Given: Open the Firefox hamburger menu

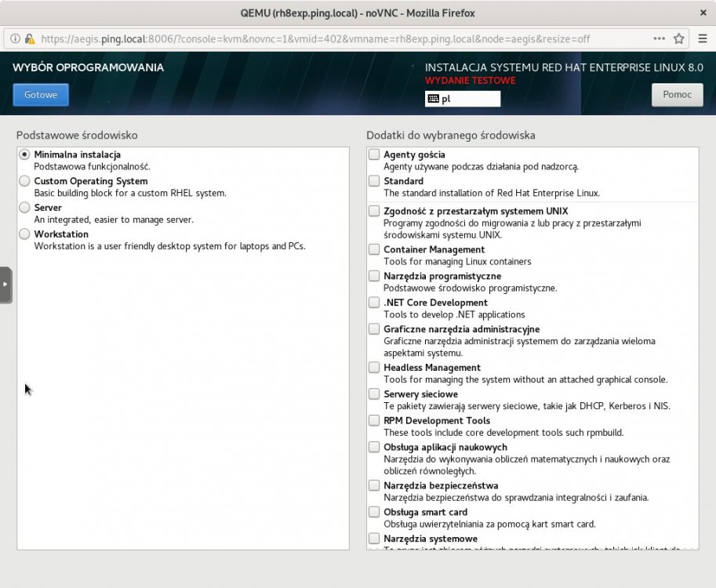Looking at the screenshot, I should (x=703, y=38).
